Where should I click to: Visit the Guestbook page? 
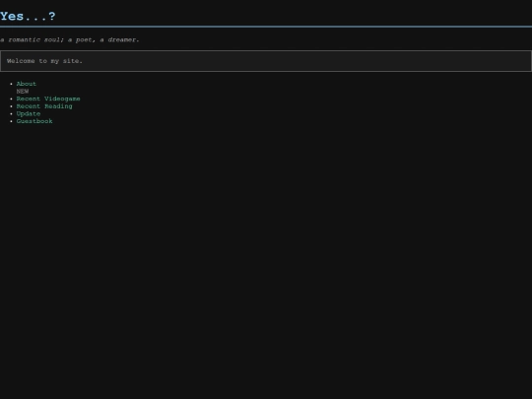pyautogui.click(x=34, y=121)
